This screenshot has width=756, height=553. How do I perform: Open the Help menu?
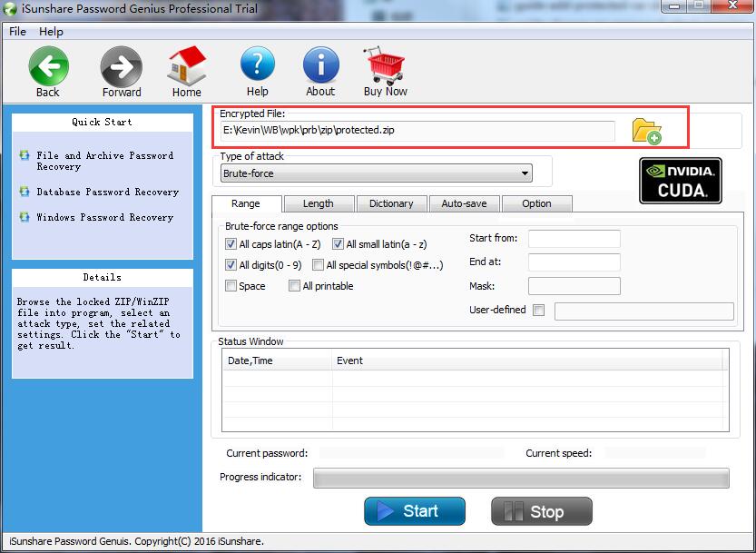51,32
